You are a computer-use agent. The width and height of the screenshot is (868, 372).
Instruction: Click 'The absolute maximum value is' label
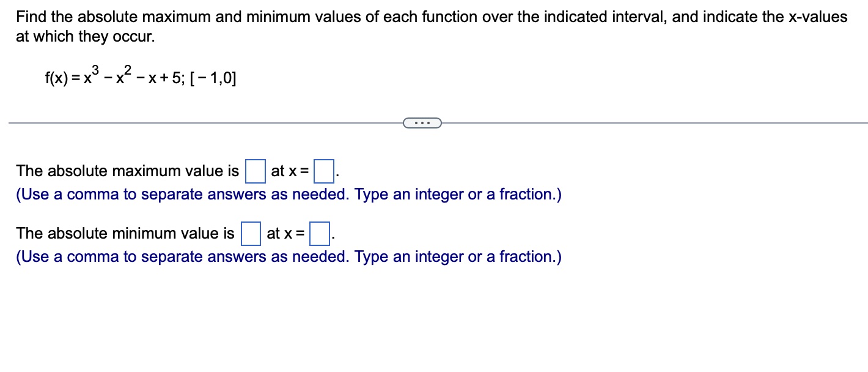[x=127, y=171]
